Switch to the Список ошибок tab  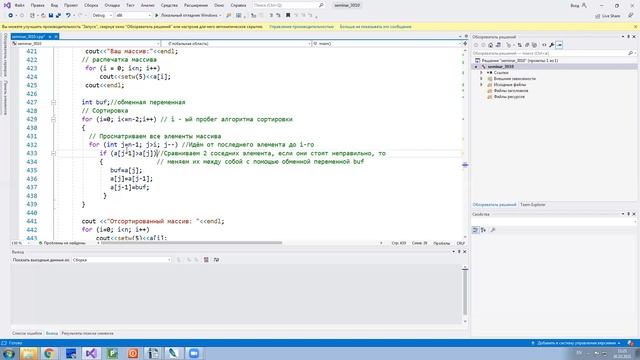pyautogui.click(x=27, y=333)
